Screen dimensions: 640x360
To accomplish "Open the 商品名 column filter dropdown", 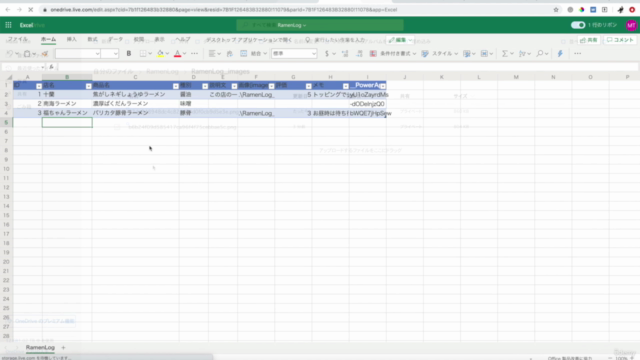I will coord(176,86).
